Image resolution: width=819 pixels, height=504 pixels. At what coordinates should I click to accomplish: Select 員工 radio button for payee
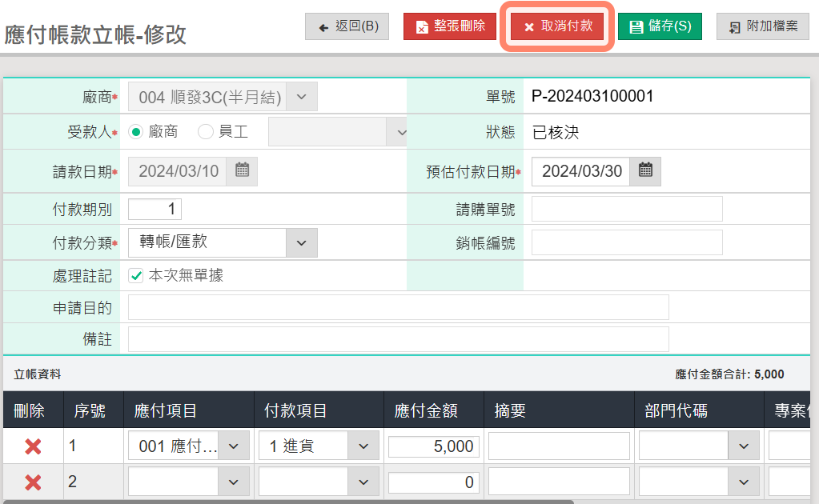point(205,132)
